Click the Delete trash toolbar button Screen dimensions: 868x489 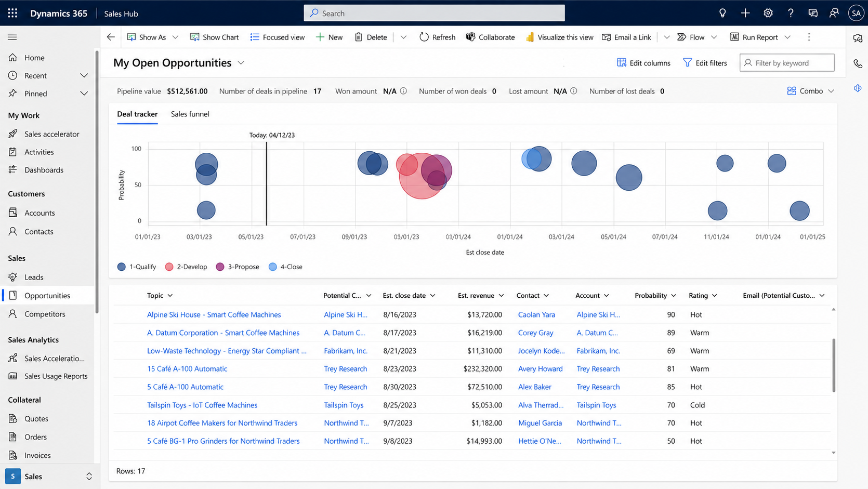tap(371, 37)
